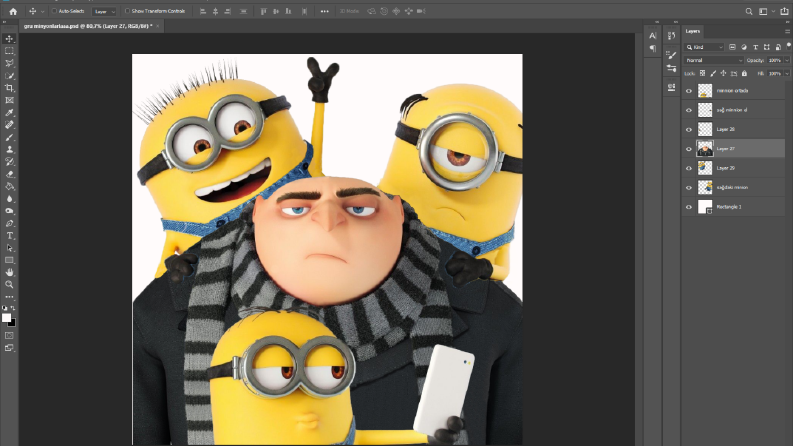Align top edges in options bar
793x446 pixels.
(263, 11)
